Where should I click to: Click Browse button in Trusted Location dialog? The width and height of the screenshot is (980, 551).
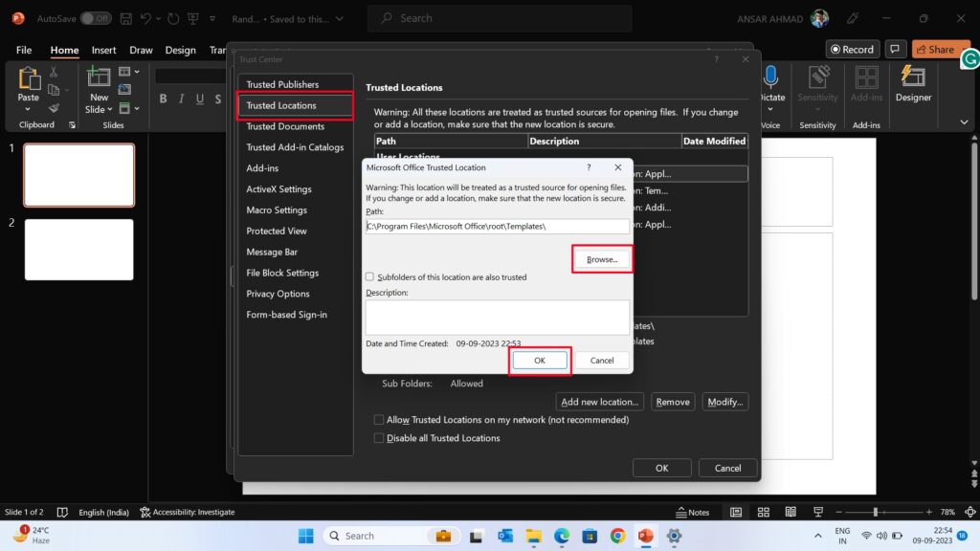pos(601,259)
